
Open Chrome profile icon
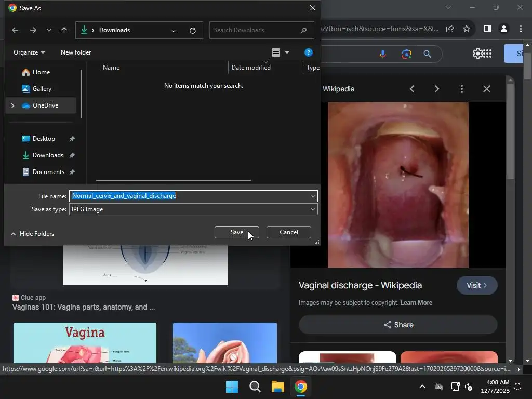click(x=504, y=29)
